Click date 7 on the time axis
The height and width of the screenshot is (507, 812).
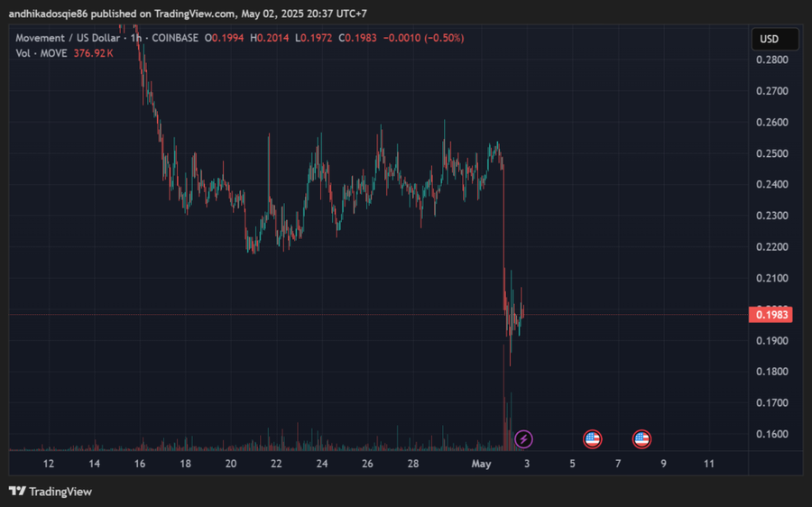pos(618,464)
